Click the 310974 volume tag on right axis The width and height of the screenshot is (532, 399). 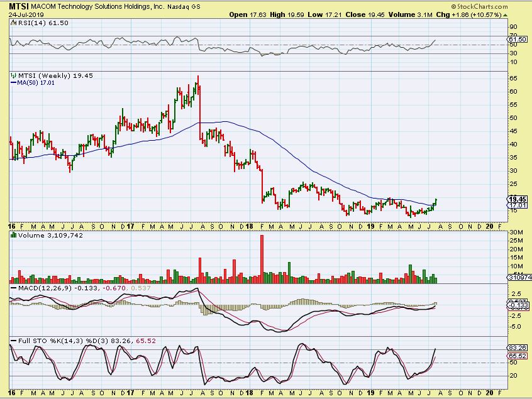pyautogui.click(x=520, y=277)
